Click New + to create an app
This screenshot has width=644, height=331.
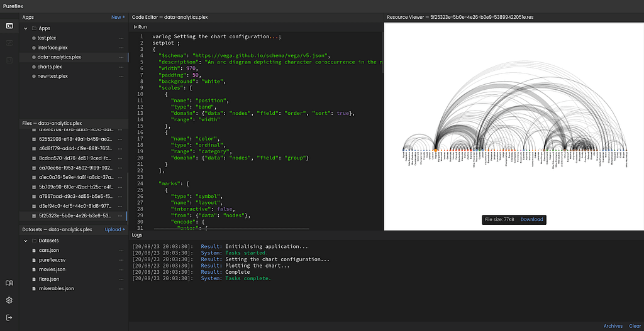pyautogui.click(x=118, y=17)
